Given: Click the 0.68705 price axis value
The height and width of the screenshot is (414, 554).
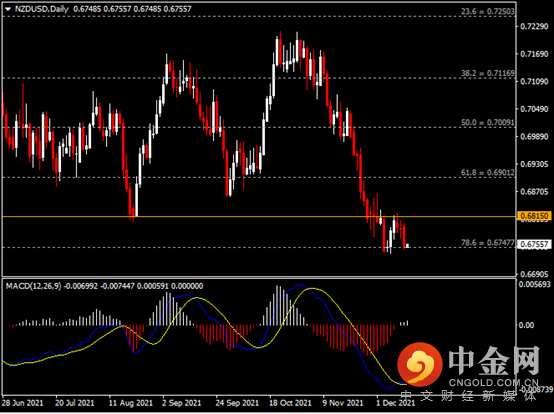Looking at the screenshot, I should tap(534, 192).
